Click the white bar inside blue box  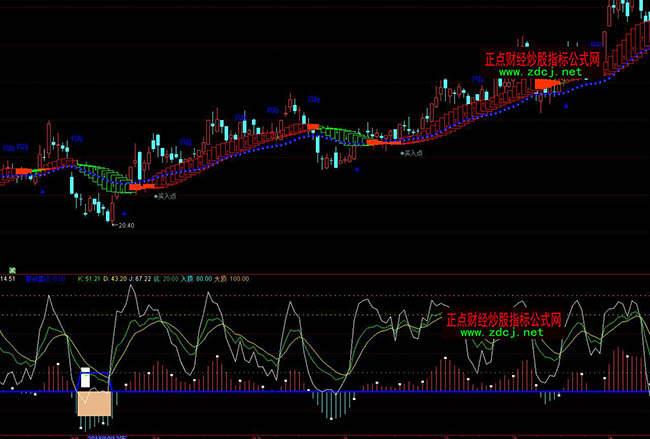tap(87, 379)
